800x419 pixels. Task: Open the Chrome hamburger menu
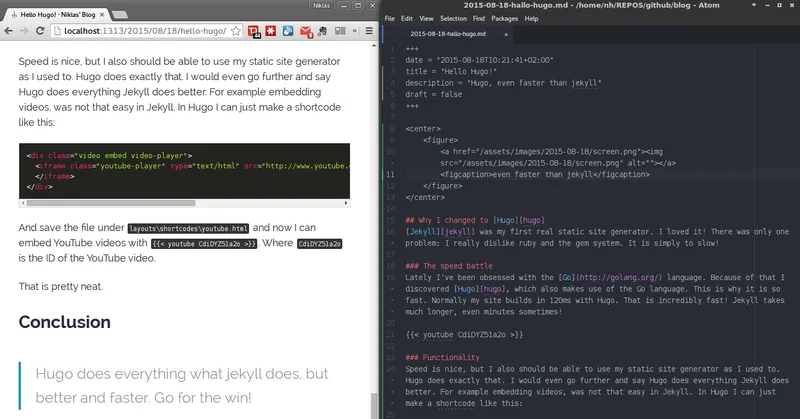[x=369, y=31]
